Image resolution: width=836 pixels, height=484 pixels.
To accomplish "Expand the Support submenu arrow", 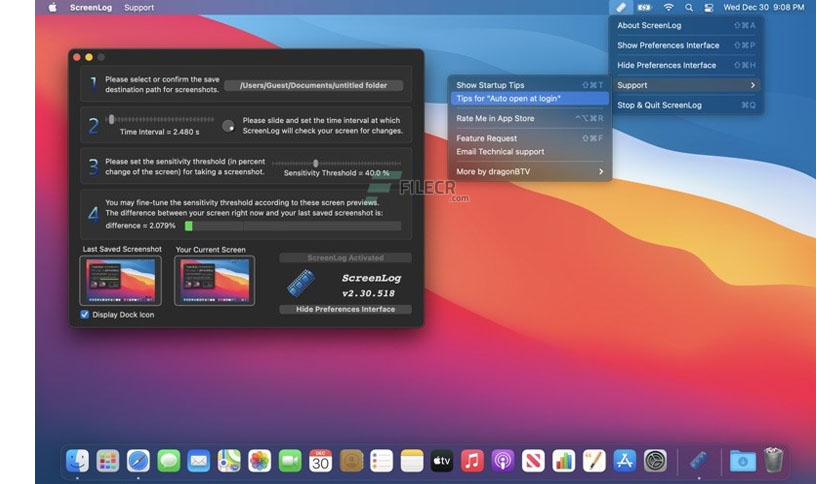I will 752,85.
